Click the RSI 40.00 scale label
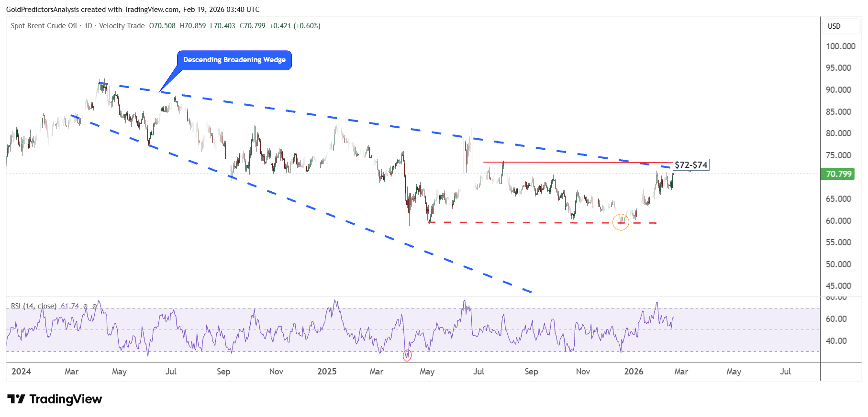The width and height of the screenshot is (868, 417). pos(836,341)
